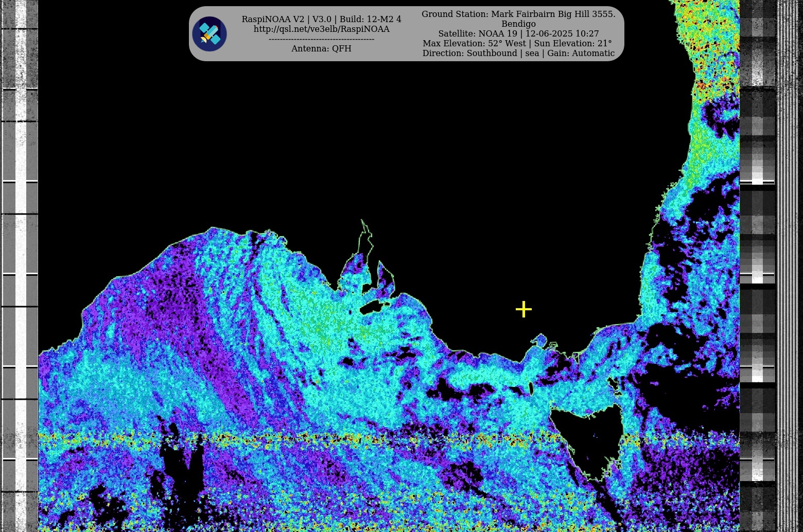This screenshot has width=803, height=532.
Task: Click the dashed separator line in header
Action: [321, 39]
